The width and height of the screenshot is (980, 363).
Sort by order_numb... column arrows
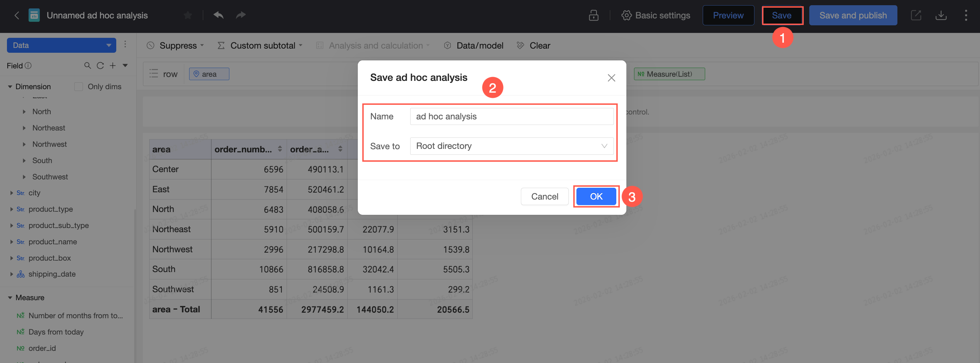tap(280, 149)
